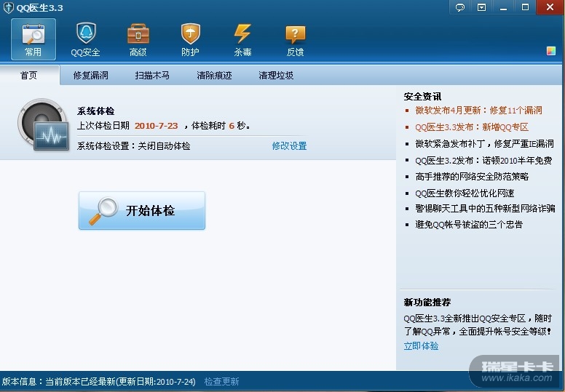Screen dimensions: 565x392
Task: Switch to the 修复漏洞 tab
Action: click(91, 75)
